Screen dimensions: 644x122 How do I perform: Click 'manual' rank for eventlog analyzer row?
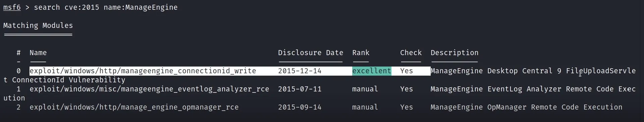pos(365,89)
